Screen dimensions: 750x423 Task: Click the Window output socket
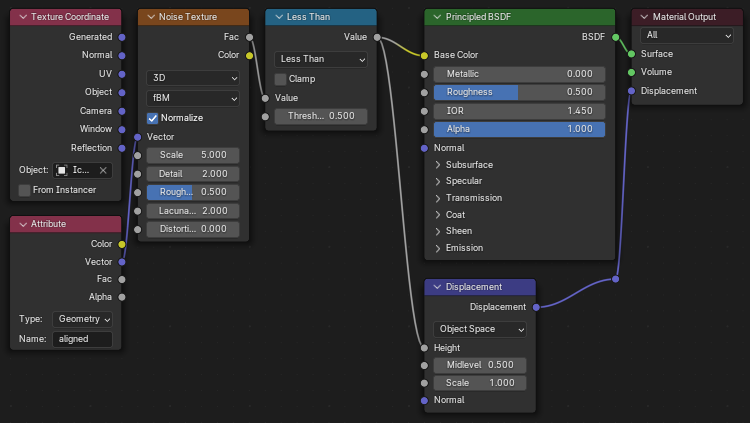click(122, 129)
